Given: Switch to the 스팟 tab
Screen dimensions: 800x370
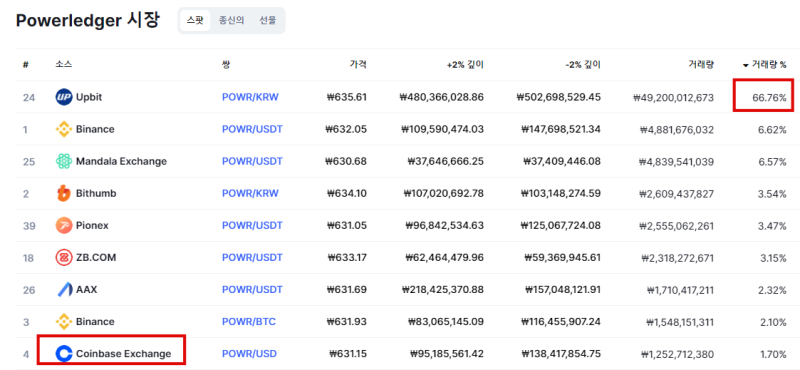Looking at the screenshot, I should coord(195,21).
